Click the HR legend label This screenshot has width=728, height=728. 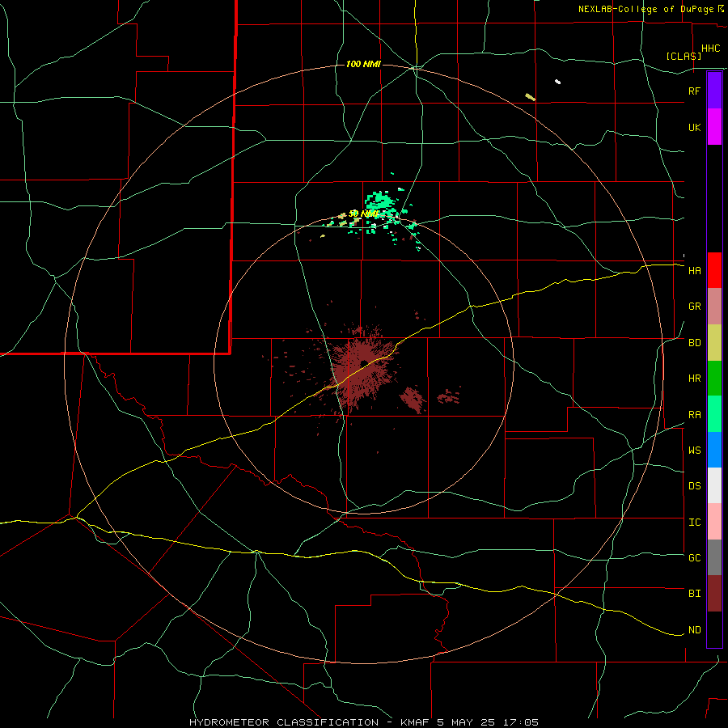694,379
